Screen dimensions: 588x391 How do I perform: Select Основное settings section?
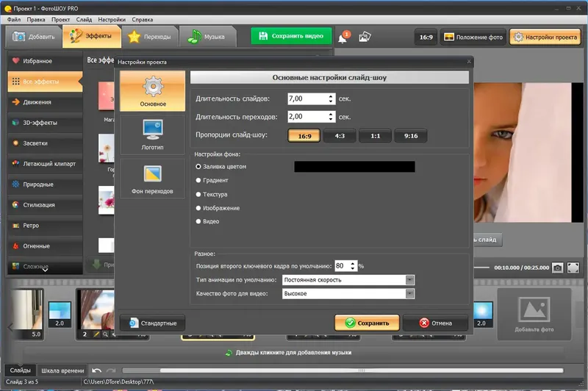[153, 91]
